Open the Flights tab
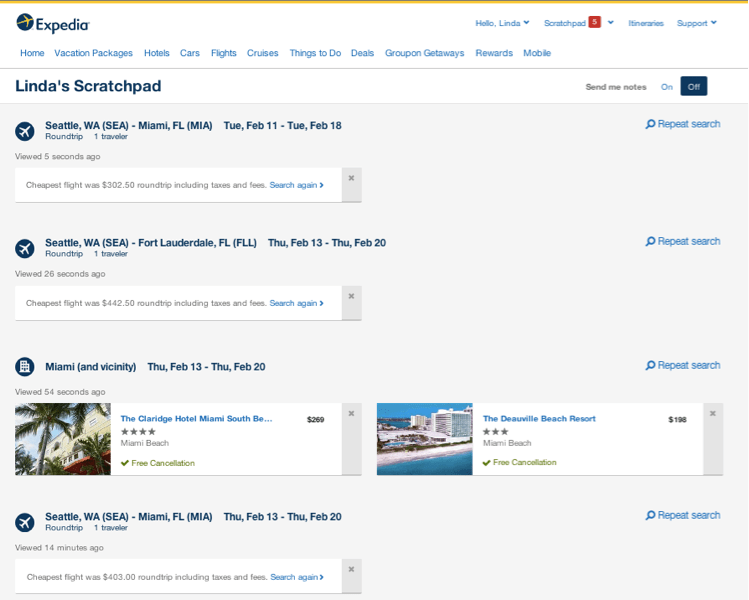The height and width of the screenshot is (600, 749). pyautogui.click(x=224, y=53)
